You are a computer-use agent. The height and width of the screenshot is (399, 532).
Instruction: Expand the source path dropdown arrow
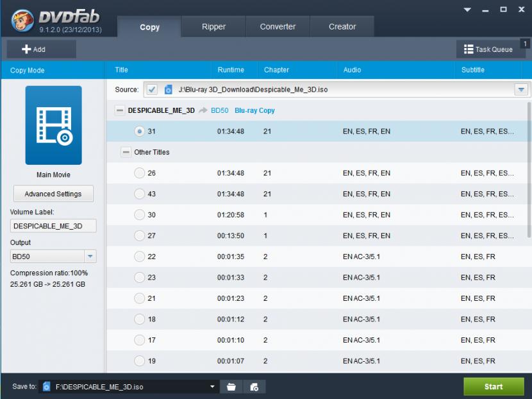[x=522, y=90]
